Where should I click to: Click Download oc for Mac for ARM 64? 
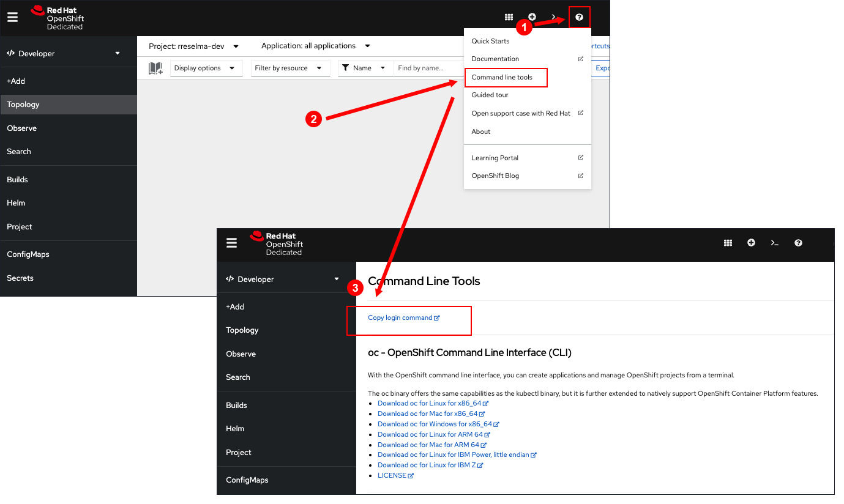click(x=433, y=445)
